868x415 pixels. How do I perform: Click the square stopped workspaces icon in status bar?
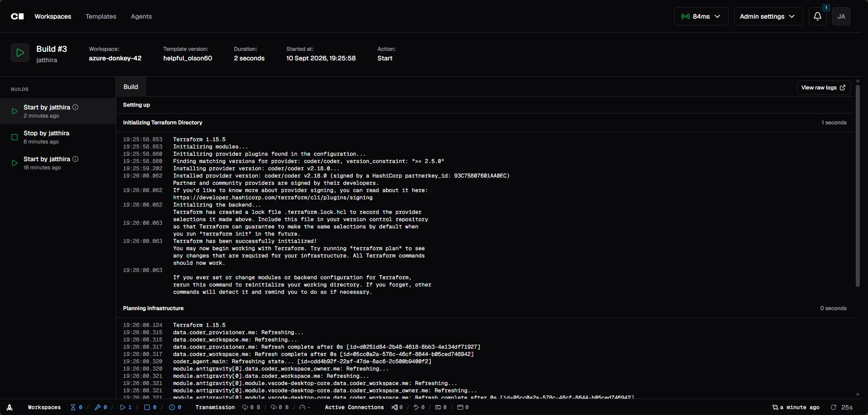(x=147, y=407)
